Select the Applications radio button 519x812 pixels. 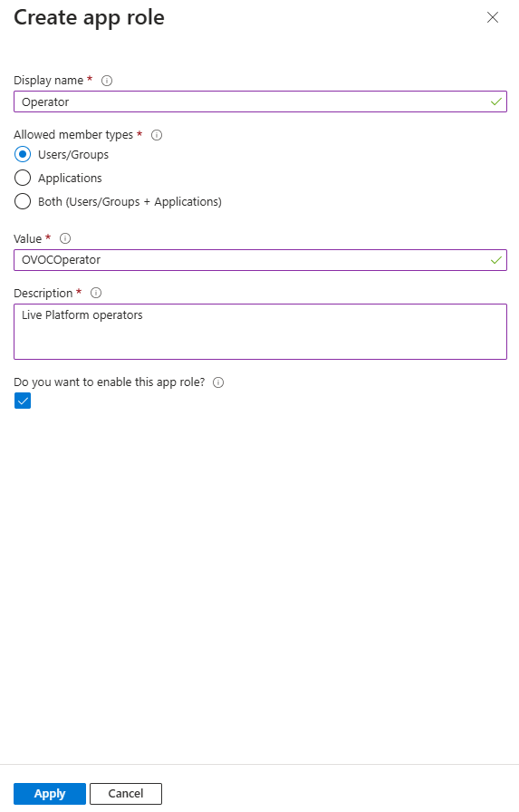(x=23, y=178)
